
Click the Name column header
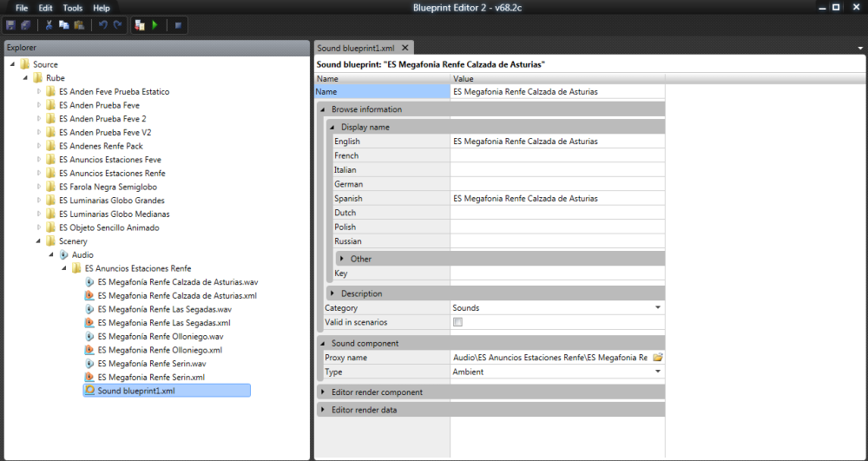(383, 79)
